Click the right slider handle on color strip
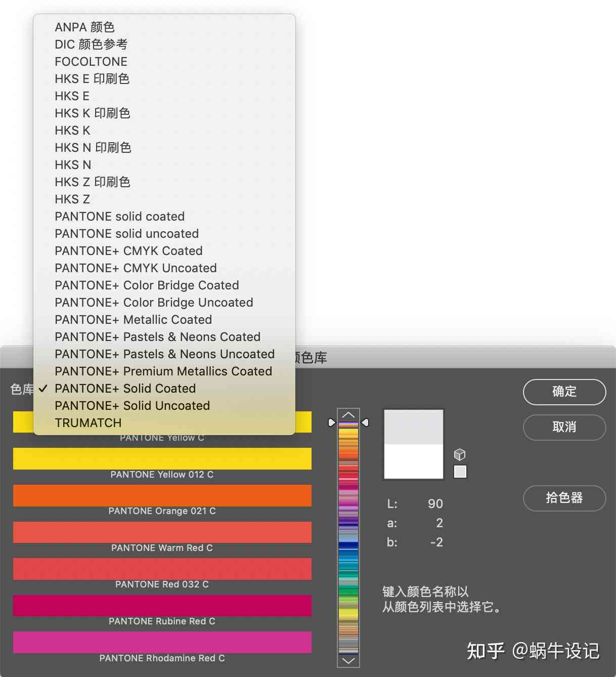This screenshot has height=677, width=616. click(365, 422)
